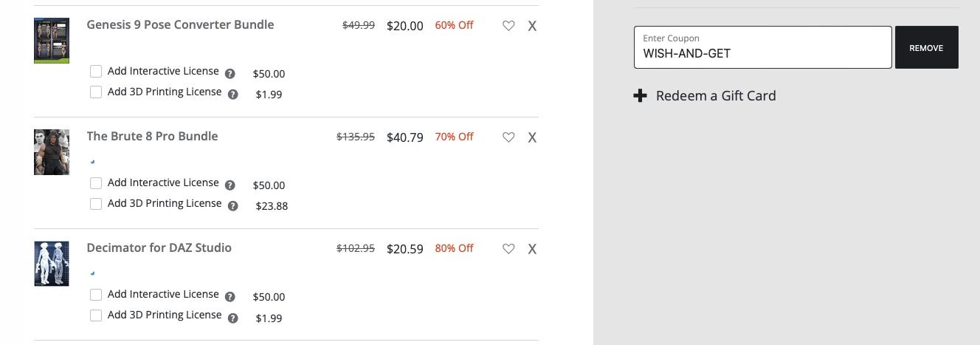View 3D Printing License help for Decimator
This screenshot has width=980, height=345.
(233, 318)
